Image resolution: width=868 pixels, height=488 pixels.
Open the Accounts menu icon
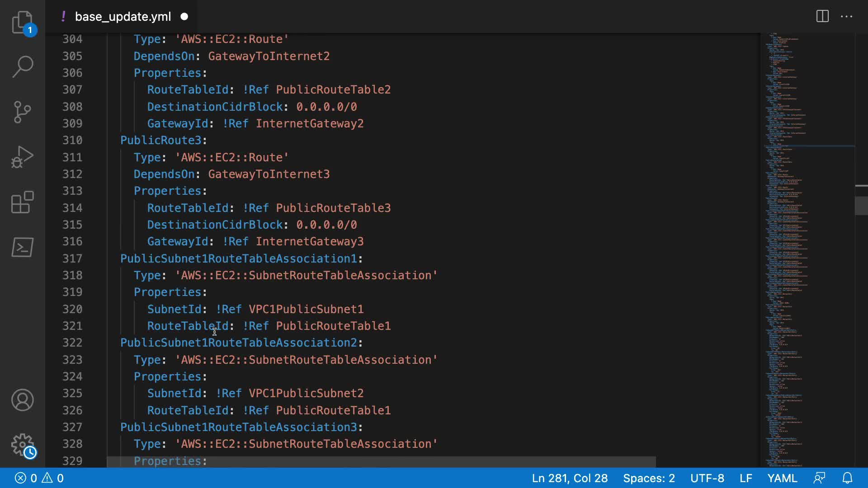[x=22, y=400]
